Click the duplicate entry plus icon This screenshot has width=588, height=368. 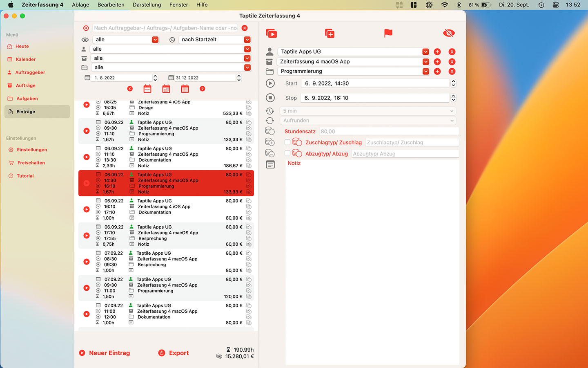tap(330, 34)
